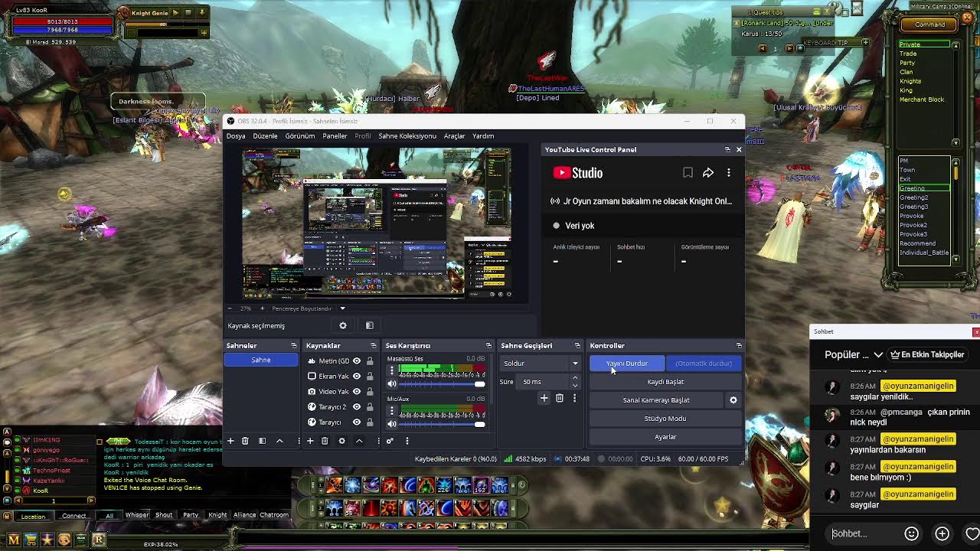Open Ayarlar settings button
The height and width of the screenshot is (551, 980).
665,437
